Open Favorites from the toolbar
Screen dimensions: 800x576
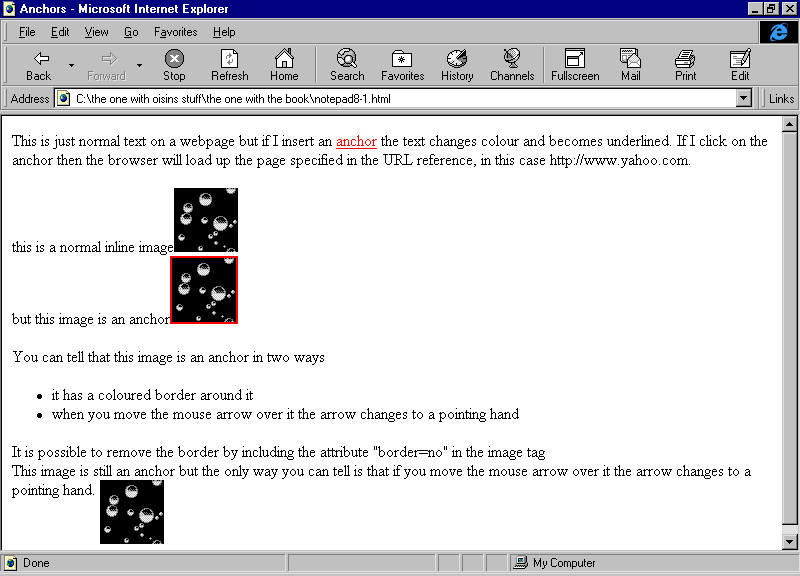pyautogui.click(x=403, y=65)
